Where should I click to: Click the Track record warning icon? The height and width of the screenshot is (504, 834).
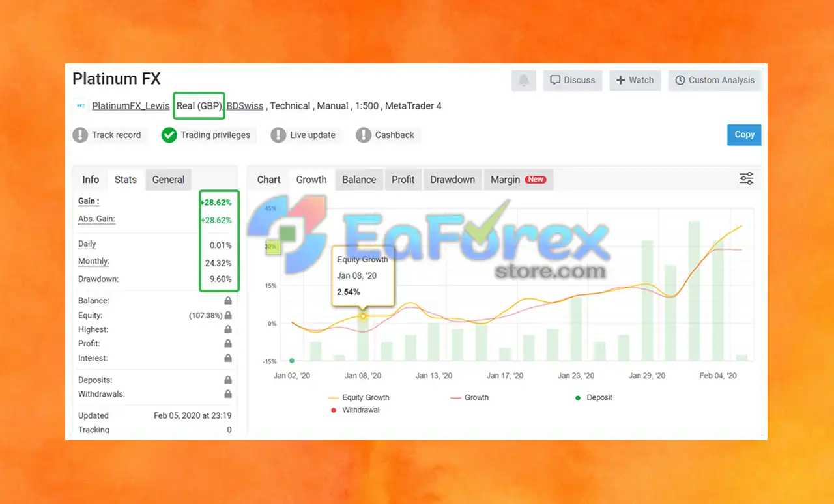tap(80, 135)
